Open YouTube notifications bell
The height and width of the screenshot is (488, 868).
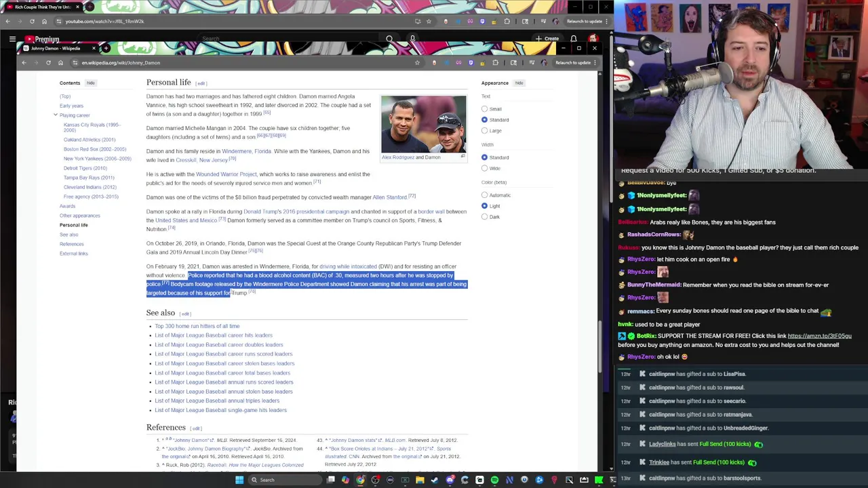click(574, 39)
